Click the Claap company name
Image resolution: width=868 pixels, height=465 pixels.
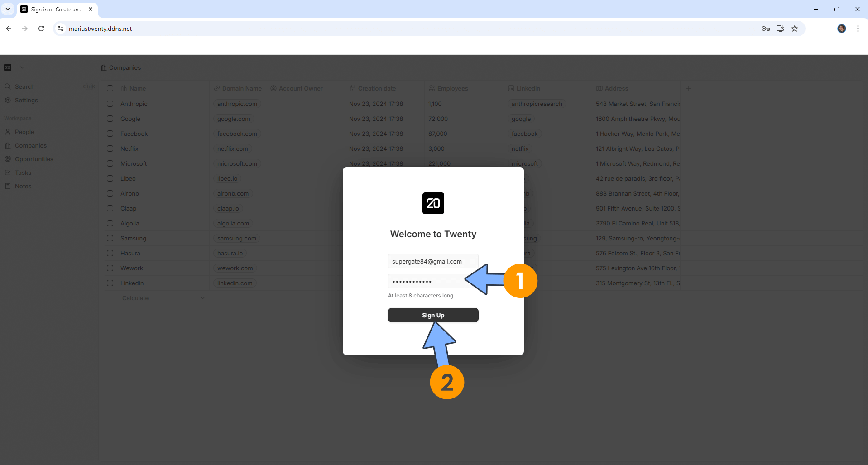[x=128, y=208]
